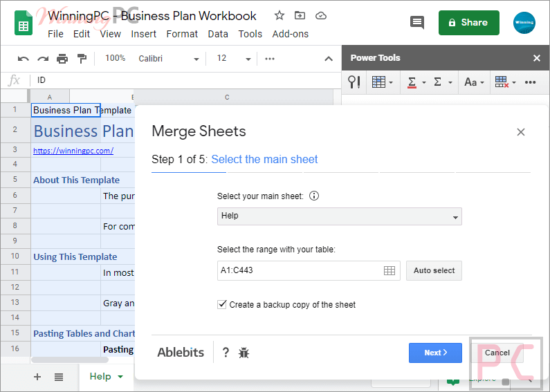The height and width of the screenshot is (392, 550).
Task: Show info about main sheet selection
Action: [x=314, y=196]
